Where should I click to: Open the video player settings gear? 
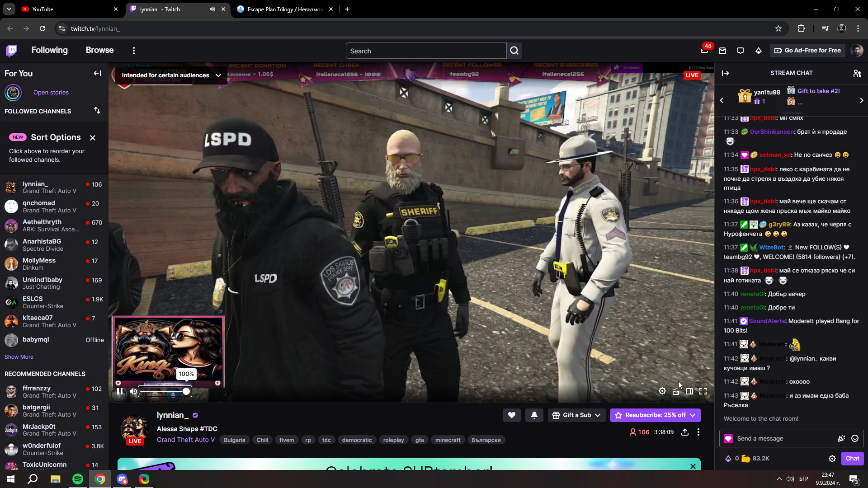tap(662, 391)
